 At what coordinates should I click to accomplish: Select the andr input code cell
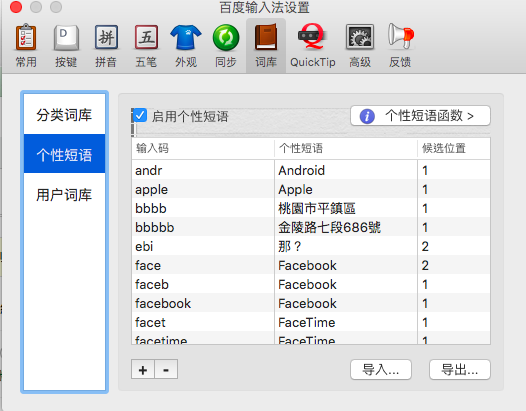pyautogui.click(x=203, y=170)
